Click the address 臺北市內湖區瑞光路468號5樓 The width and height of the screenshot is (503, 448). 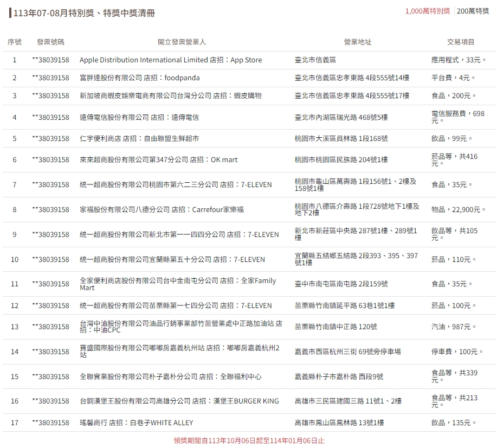tap(341, 118)
